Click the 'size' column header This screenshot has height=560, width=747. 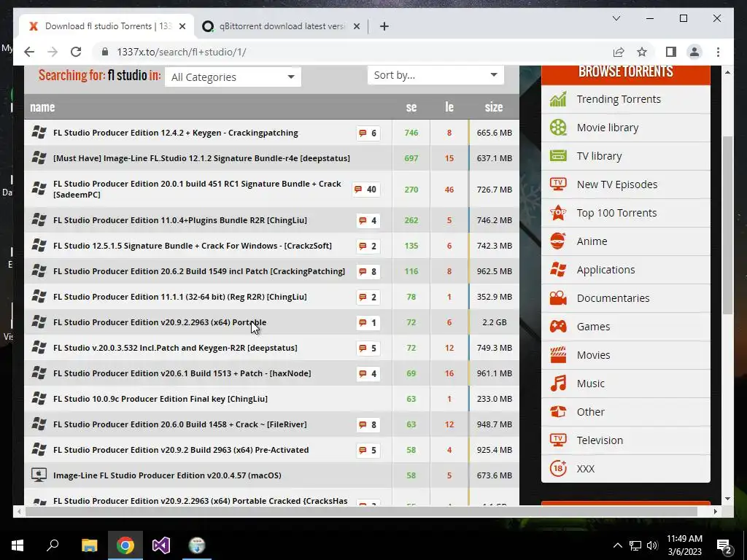[494, 107]
